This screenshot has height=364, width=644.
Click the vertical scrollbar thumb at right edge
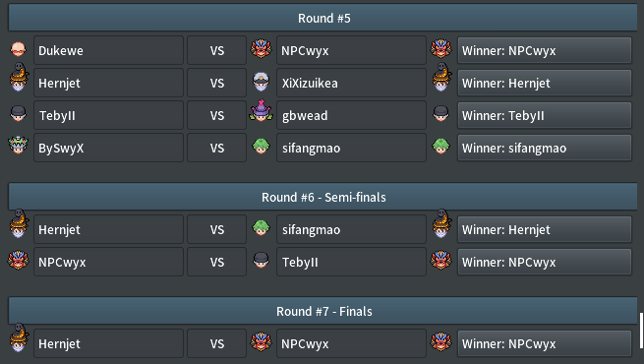641,331
